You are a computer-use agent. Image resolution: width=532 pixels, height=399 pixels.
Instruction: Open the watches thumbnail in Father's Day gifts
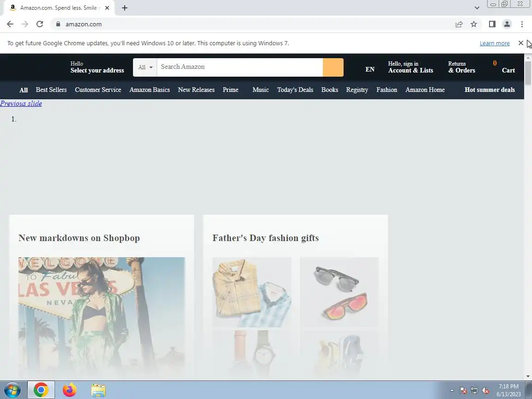coord(252,355)
